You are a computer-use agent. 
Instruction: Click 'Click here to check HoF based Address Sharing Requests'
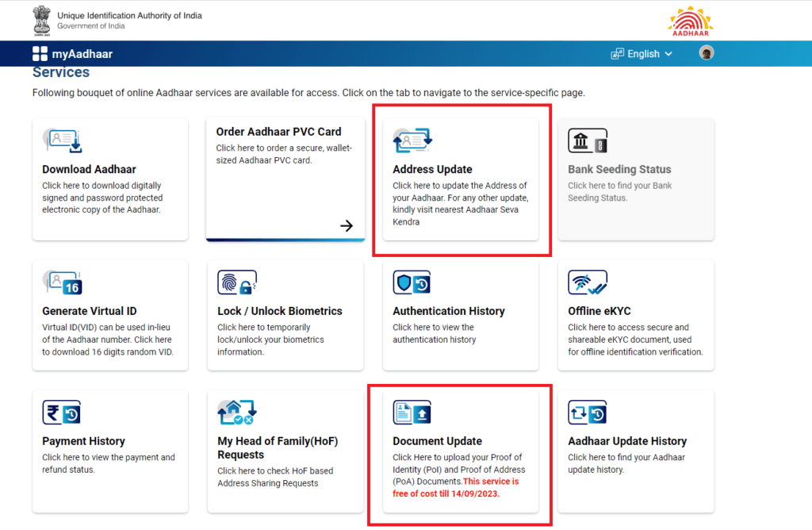click(275, 477)
